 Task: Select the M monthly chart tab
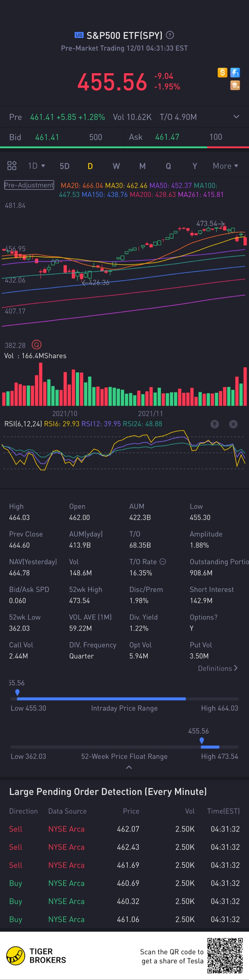tap(142, 166)
